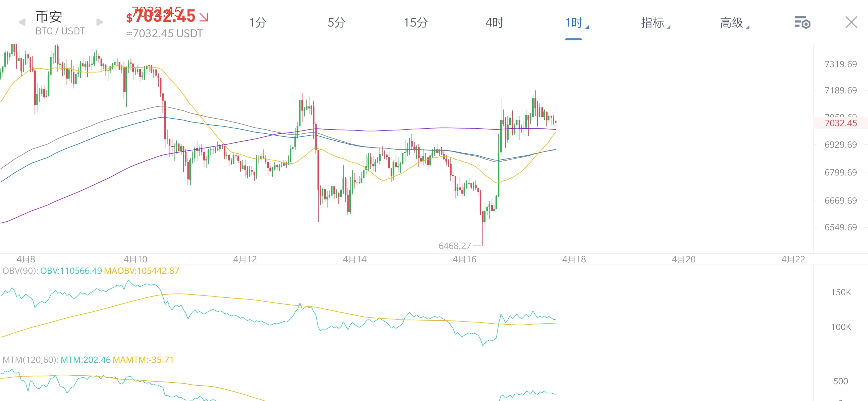Open chart settings icon at top right
Viewport: 868px width, 401px height.
pos(802,23)
